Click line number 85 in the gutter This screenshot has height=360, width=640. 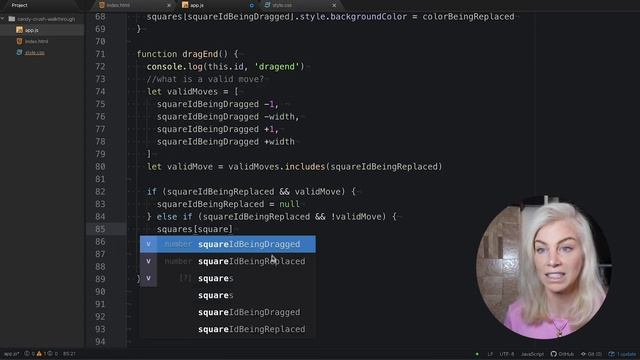pyautogui.click(x=100, y=229)
